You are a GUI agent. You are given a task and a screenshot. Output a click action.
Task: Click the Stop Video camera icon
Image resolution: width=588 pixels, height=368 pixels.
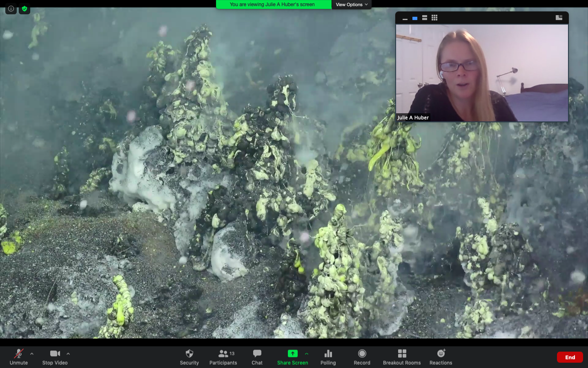(x=55, y=354)
